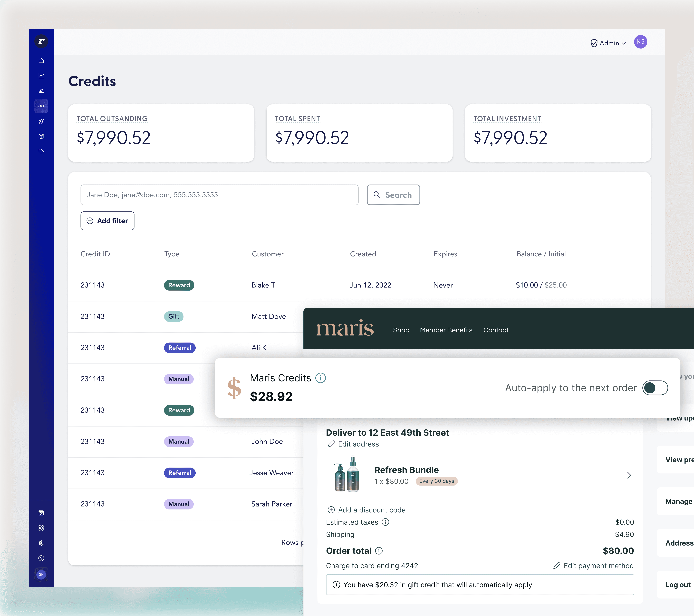Click the Total Spent card

[x=359, y=133]
